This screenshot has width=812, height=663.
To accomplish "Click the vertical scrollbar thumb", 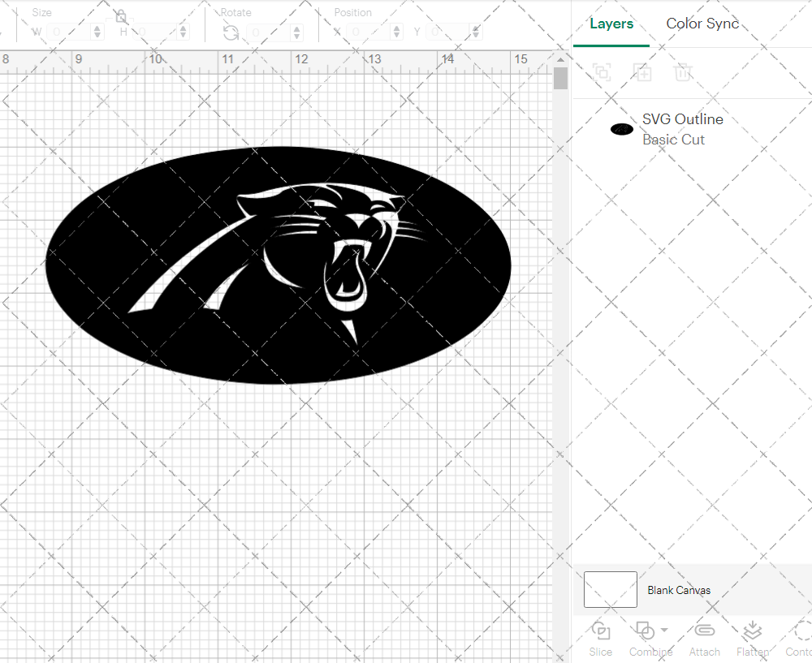I will 560,78.
